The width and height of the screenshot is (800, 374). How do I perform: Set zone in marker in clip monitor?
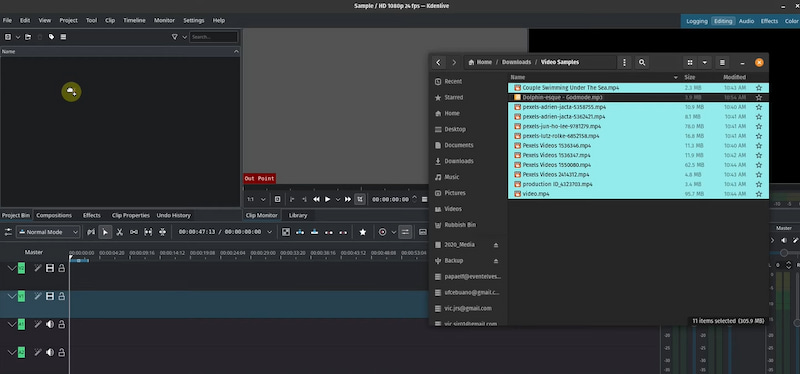pos(292,200)
